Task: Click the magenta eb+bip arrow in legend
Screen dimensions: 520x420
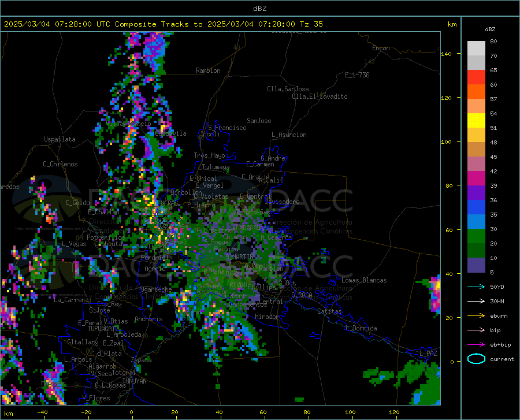Action: pos(476,345)
